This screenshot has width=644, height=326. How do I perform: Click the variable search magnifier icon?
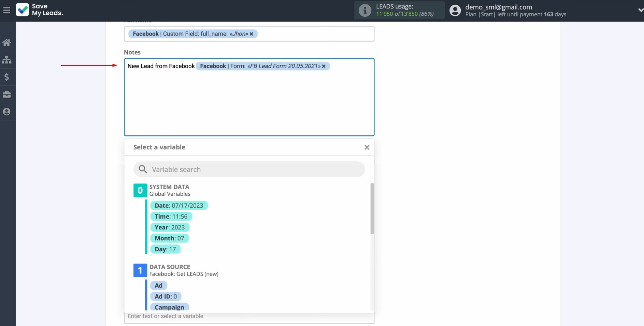click(143, 169)
